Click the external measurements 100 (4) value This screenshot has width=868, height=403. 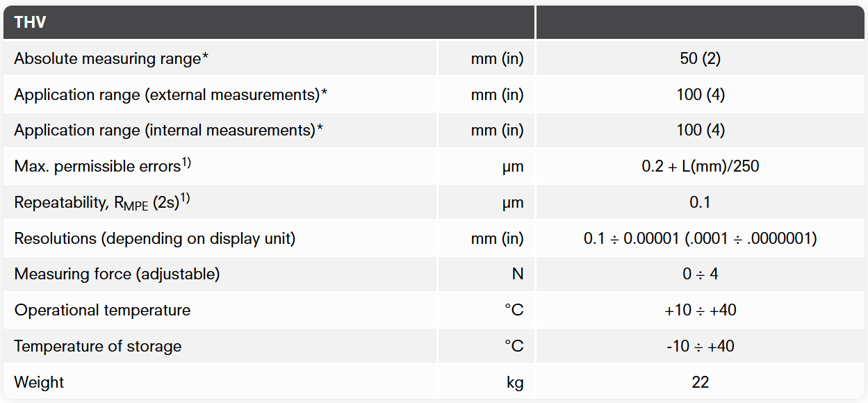coord(700,94)
